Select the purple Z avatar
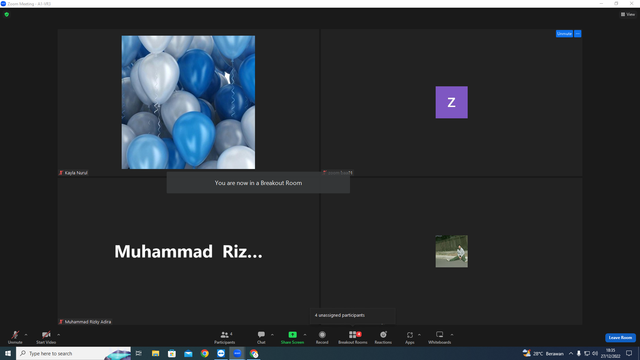Image resolution: width=640 pixels, height=360 pixels. coord(451,102)
